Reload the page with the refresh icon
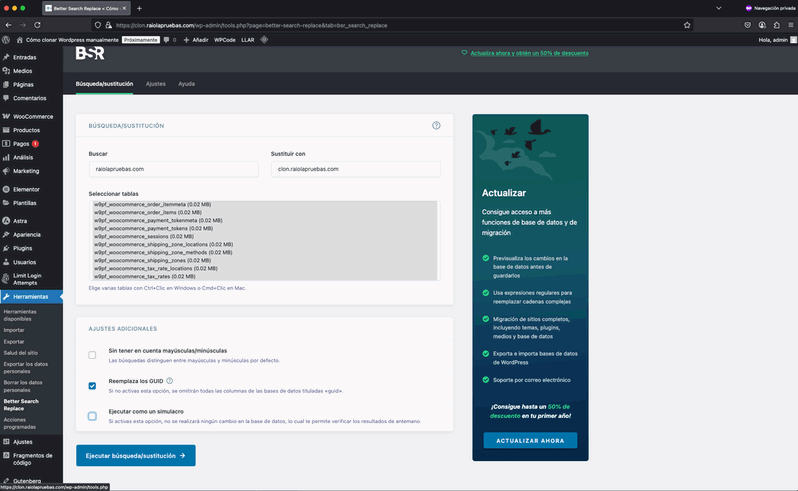The height and width of the screenshot is (491, 798). (x=37, y=25)
